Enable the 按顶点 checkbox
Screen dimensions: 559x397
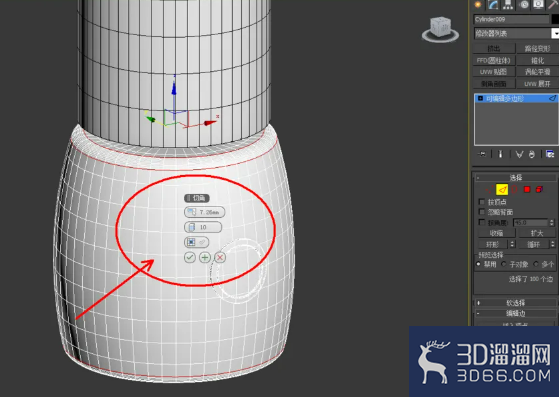pos(482,202)
